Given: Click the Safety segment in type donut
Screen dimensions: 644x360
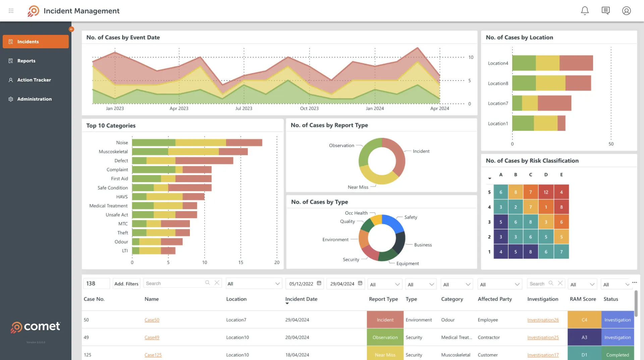Looking at the screenshot, I should (x=394, y=222).
